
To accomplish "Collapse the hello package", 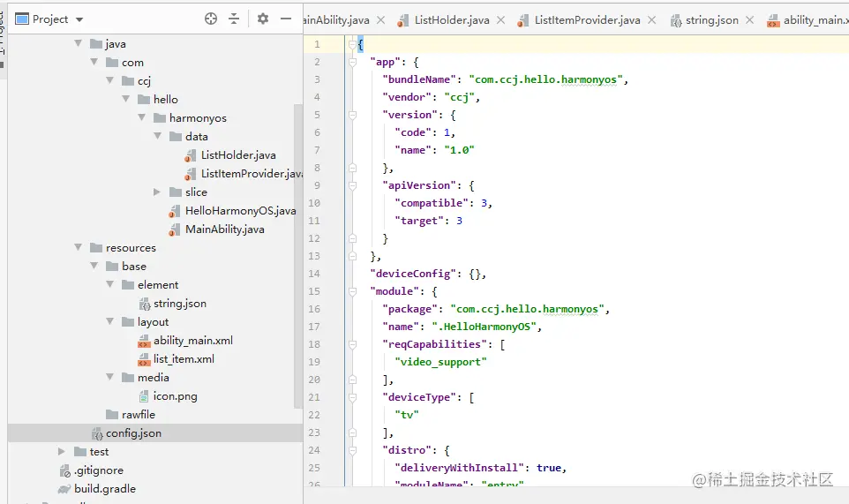I will (x=125, y=99).
